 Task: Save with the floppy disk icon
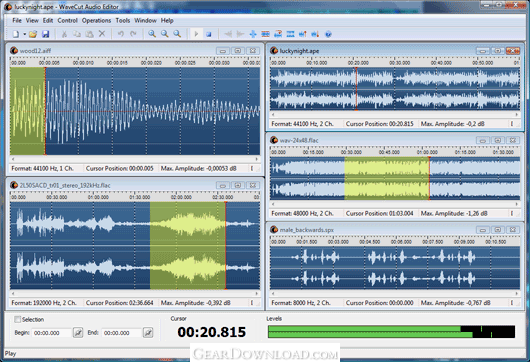tap(46, 34)
